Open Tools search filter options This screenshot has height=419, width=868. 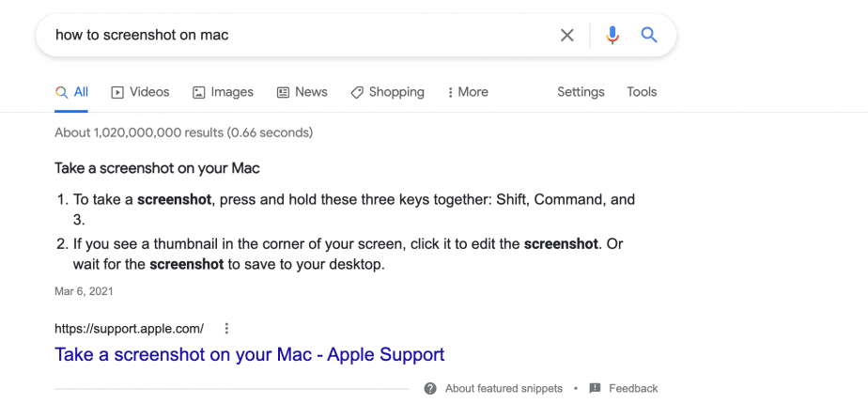tap(642, 92)
